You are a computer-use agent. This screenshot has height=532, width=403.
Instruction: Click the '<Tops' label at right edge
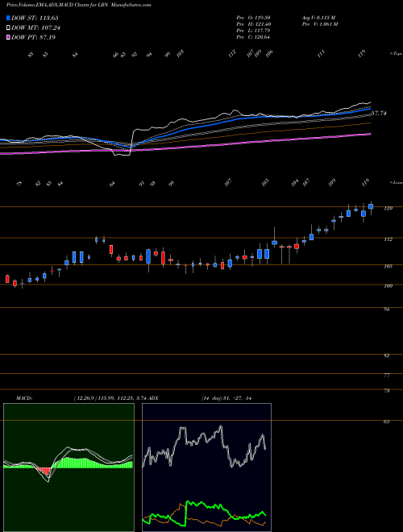point(396,54)
